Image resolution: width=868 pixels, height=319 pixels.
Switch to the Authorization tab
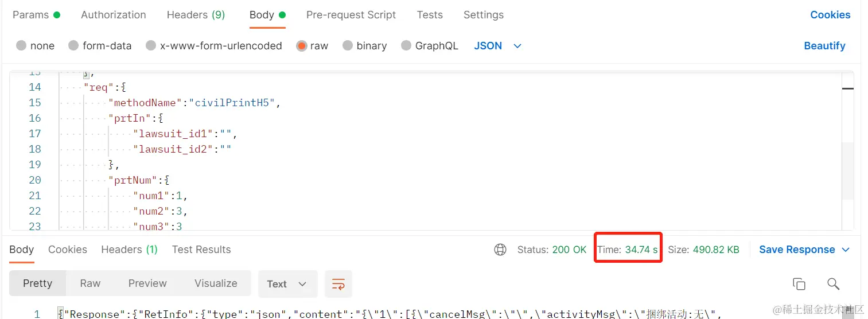point(114,15)
